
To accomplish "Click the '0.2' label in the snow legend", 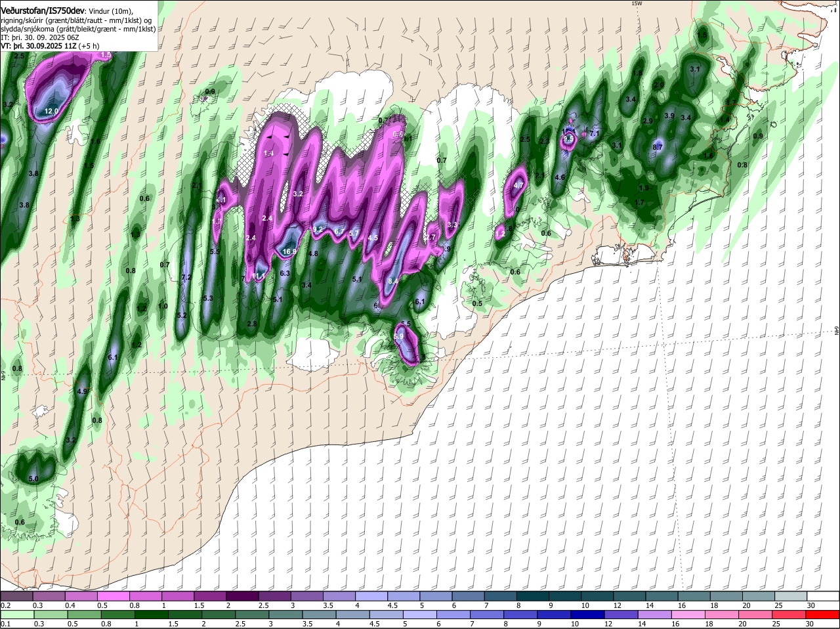I will pyautogui.click(x=5, y=605).
